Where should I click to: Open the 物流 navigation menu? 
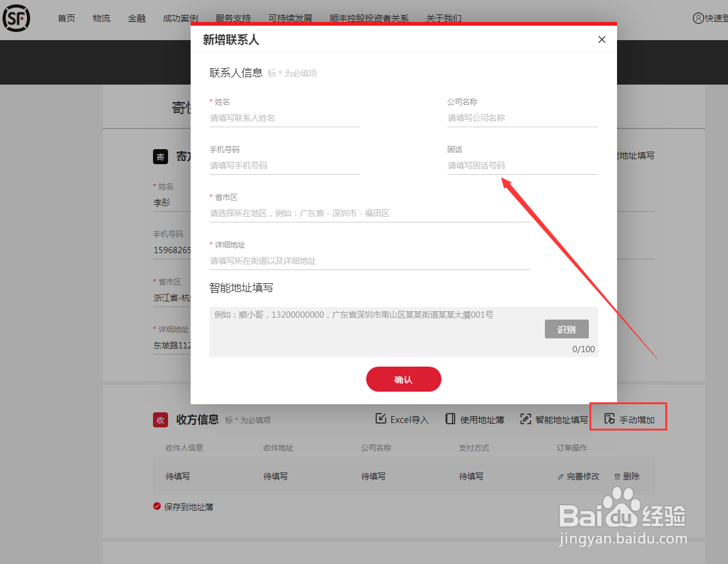click(101, 18)
